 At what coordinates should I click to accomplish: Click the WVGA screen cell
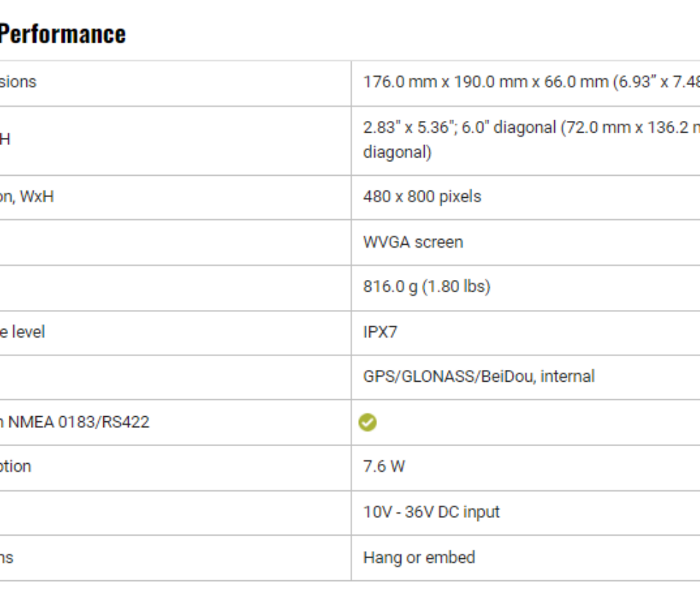(413, 243)
